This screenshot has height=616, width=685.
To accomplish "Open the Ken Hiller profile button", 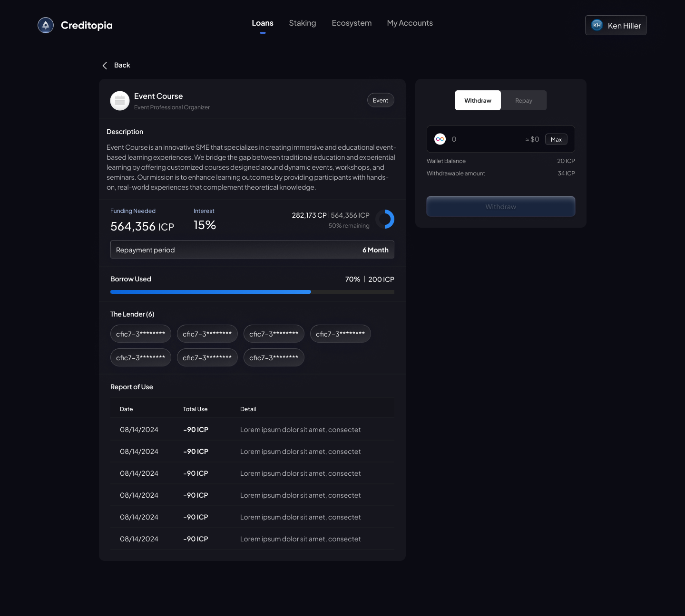I will [616, 25].
